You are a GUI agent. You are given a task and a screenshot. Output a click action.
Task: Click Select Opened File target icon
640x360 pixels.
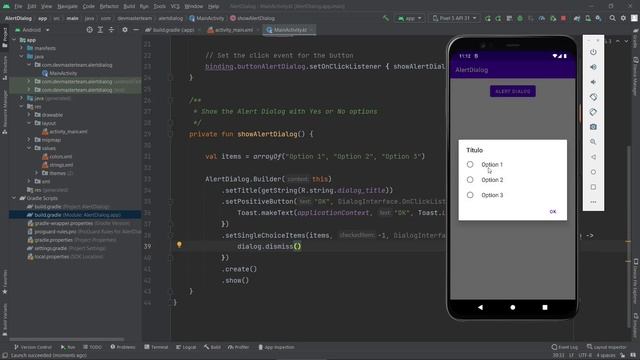click(89, 30)
